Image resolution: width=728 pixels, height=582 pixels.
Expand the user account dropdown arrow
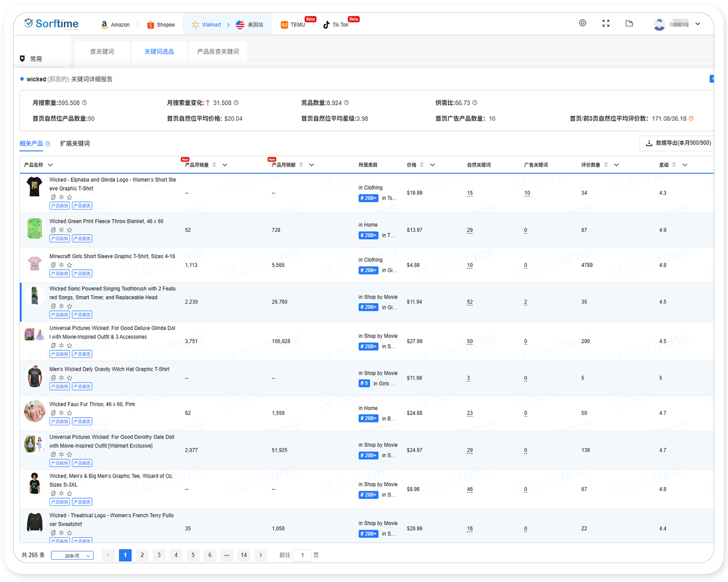(x=697, y=24)
